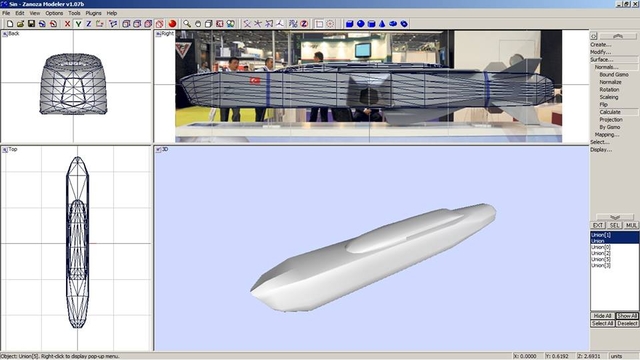Viewport: 640px width, 360px height.
Task: Open the Options menu
Action: 54,13
